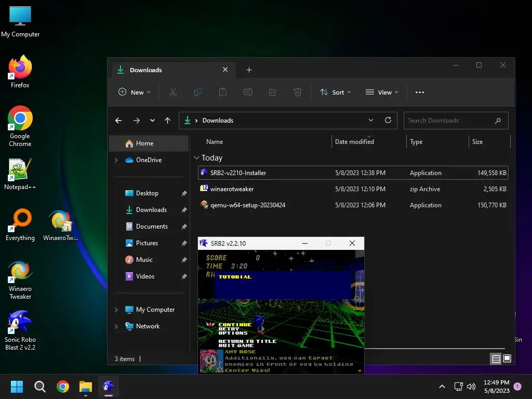Select the SRB2-v2210-Installer file

[x=353, y=172]
